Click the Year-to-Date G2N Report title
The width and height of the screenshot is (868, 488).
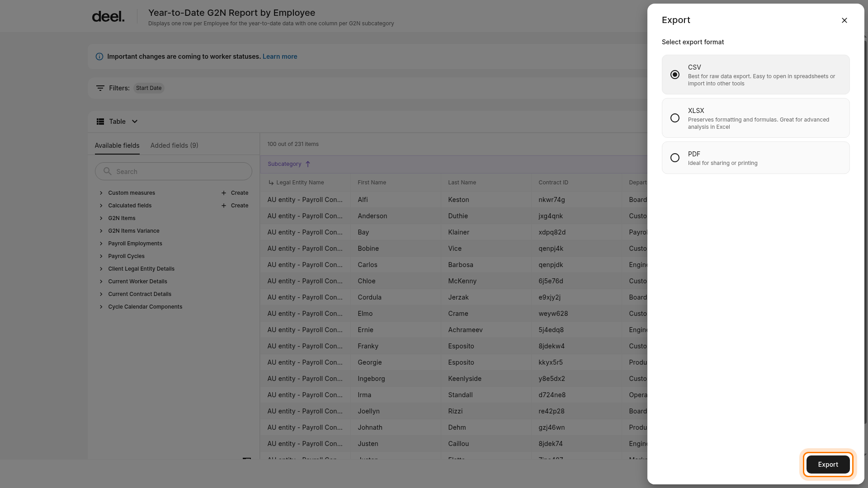tap(231, 13)
